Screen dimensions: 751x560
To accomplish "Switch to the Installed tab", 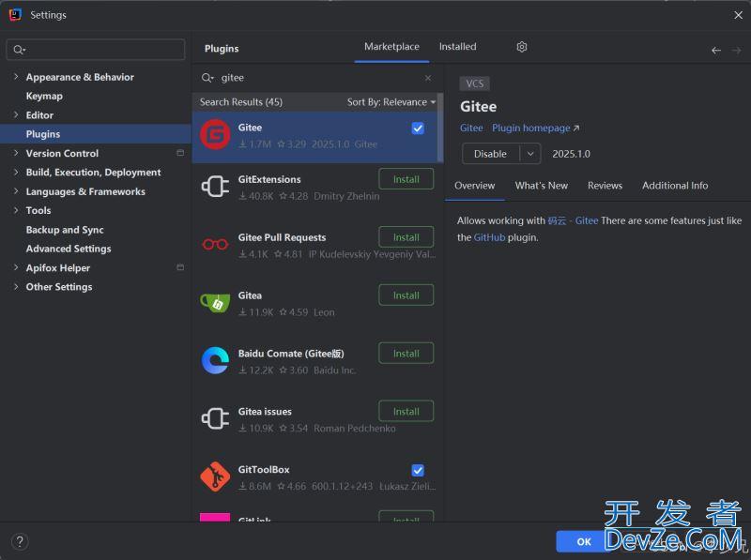I will pyautogui.click(x=457, y=47).
